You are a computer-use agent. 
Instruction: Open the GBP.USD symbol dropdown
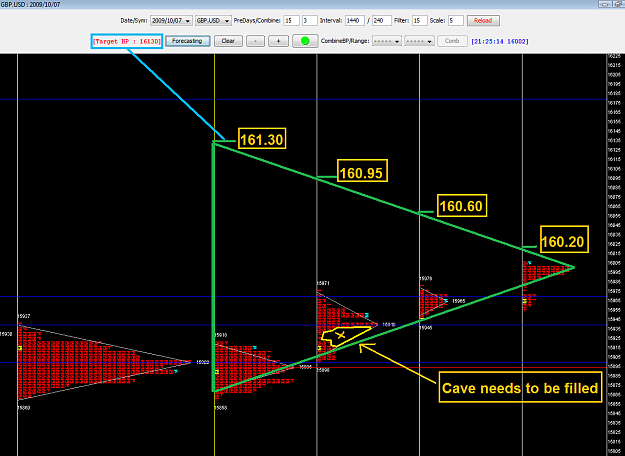pyautogui.click(x=213, y=20)
